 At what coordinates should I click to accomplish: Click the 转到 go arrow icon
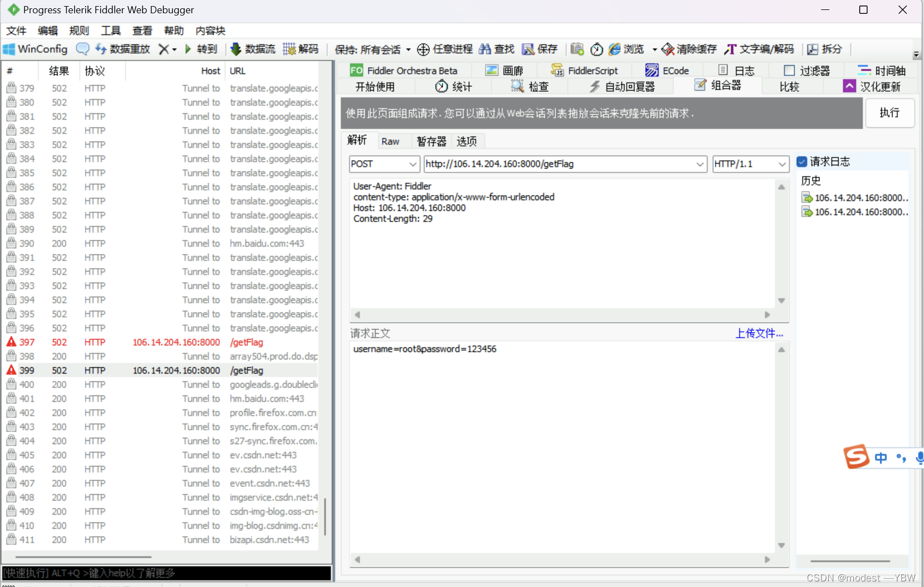188,49
